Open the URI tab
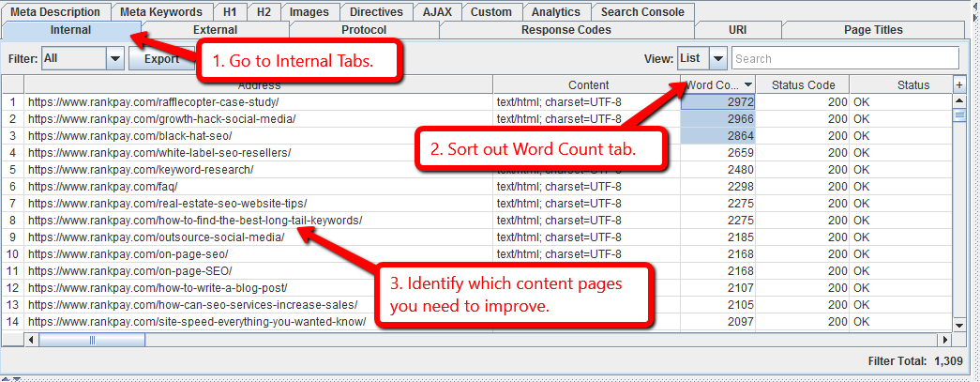The width and height of the screenshot is (980, 382). click(x=737, y=29)
